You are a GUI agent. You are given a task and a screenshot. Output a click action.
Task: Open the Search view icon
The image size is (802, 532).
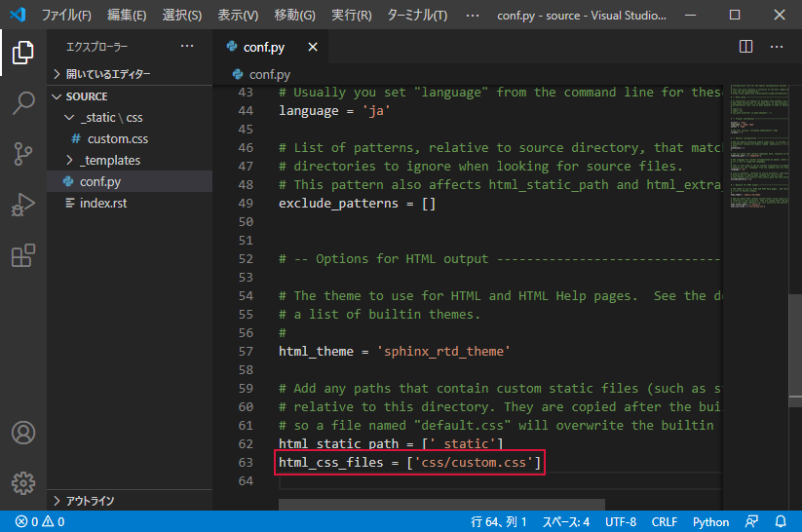pos(23,103)
